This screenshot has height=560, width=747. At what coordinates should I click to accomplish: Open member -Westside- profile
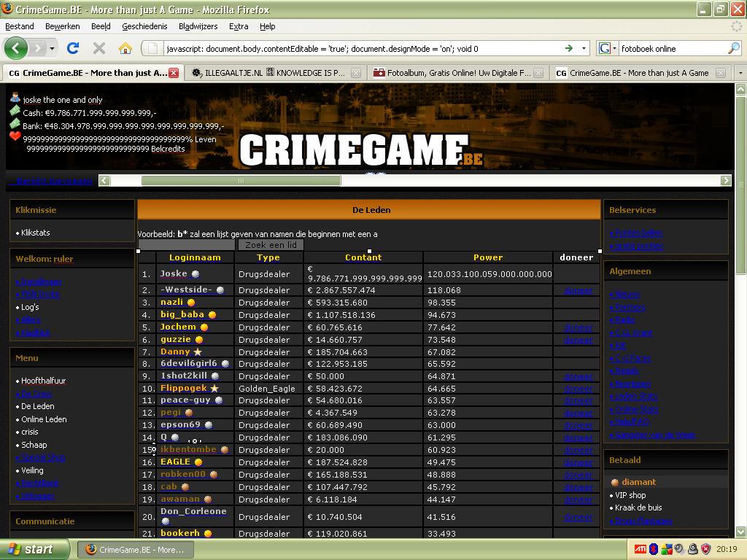186,289
